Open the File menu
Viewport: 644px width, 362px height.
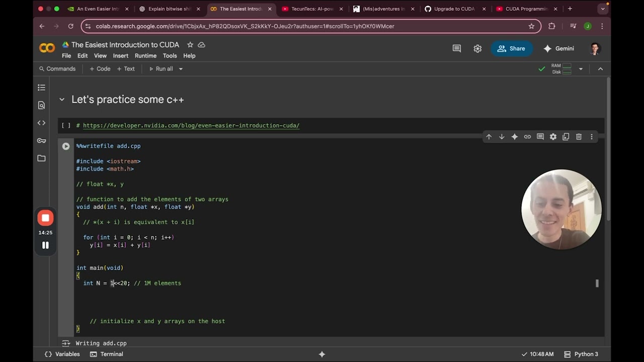click(66, 56)
